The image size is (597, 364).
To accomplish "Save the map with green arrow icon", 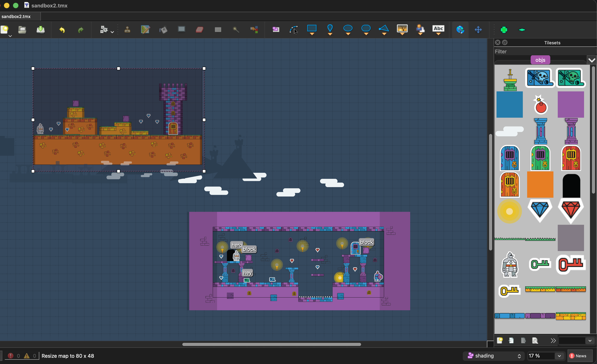I will pos(40,30).
